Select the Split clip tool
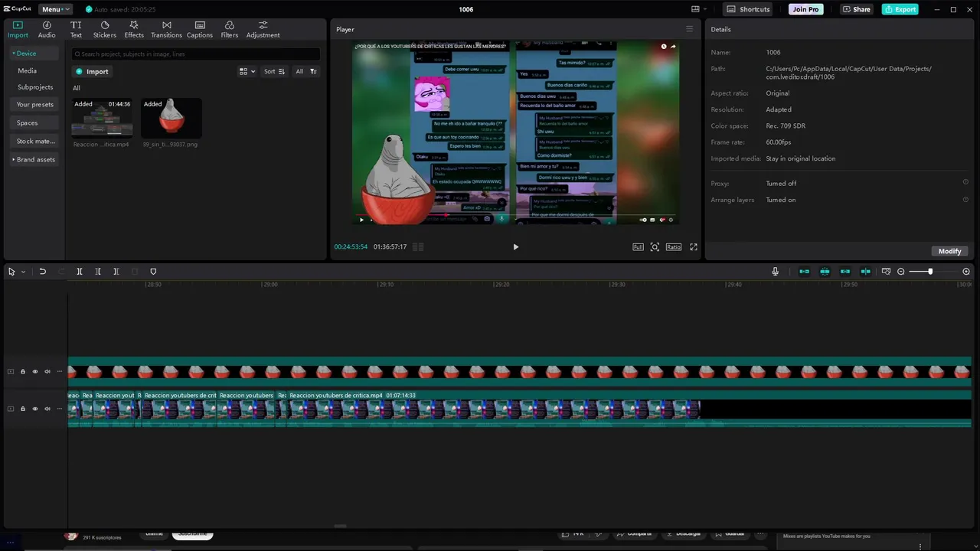 80,272
